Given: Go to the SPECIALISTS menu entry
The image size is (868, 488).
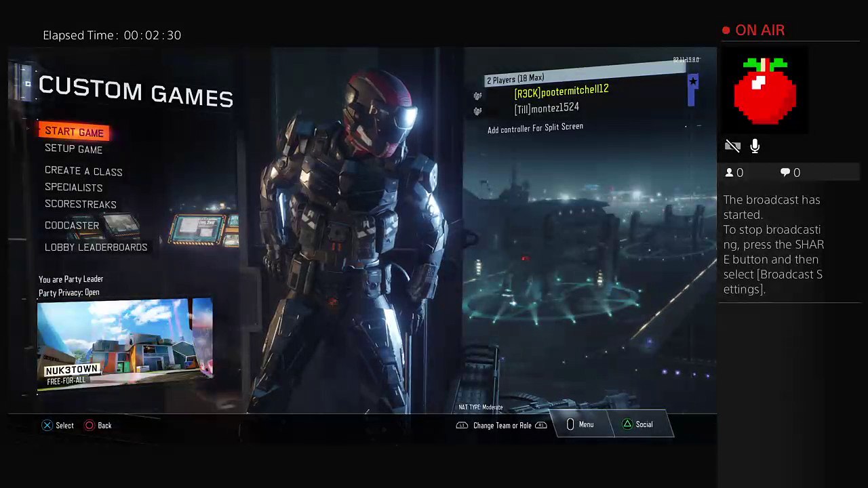Looking at the screenshot, I should click(x=73, y=188).
